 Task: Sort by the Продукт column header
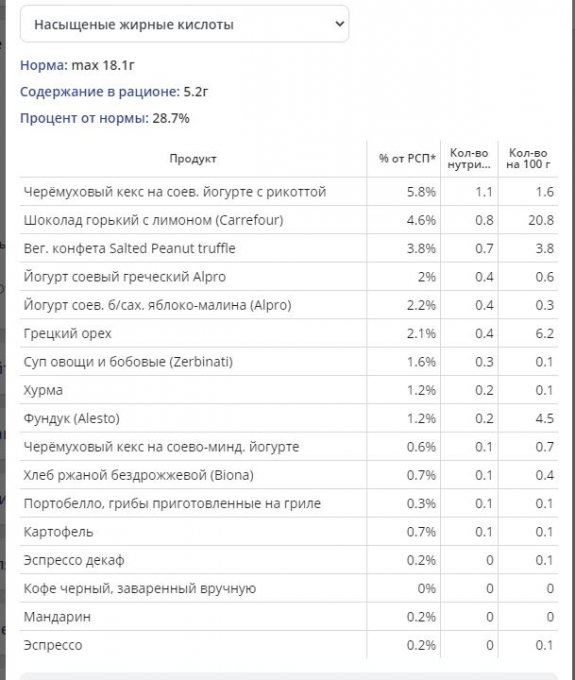[x=193, y=159]
